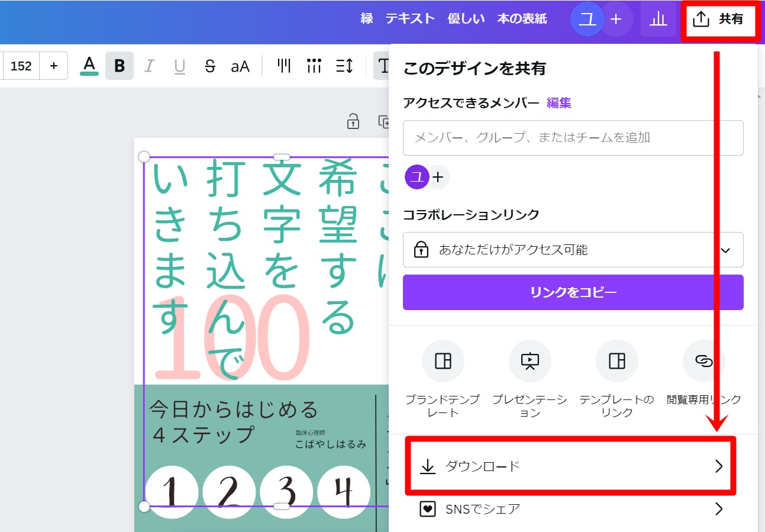Open the analytics bar chart icon

click(x=658, y=20)
